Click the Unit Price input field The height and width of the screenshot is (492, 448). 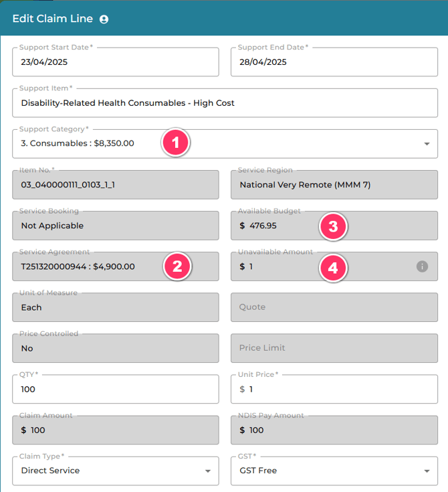(x=334, y=389)
